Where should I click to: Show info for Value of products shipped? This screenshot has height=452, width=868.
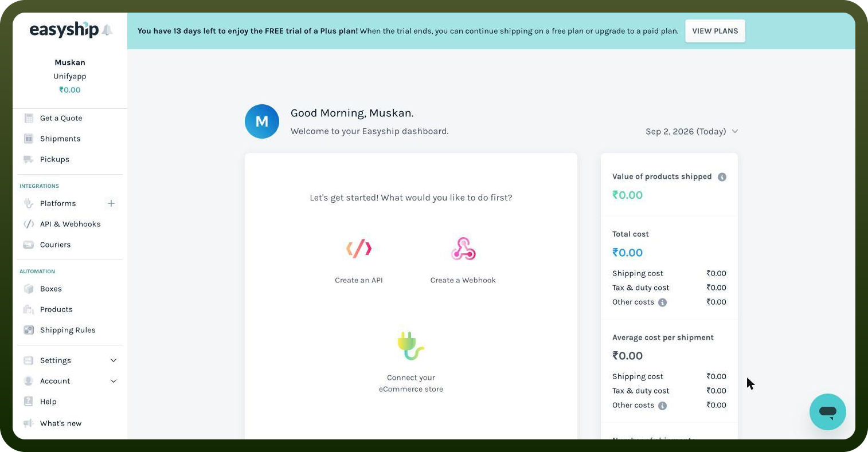(722, 177)
